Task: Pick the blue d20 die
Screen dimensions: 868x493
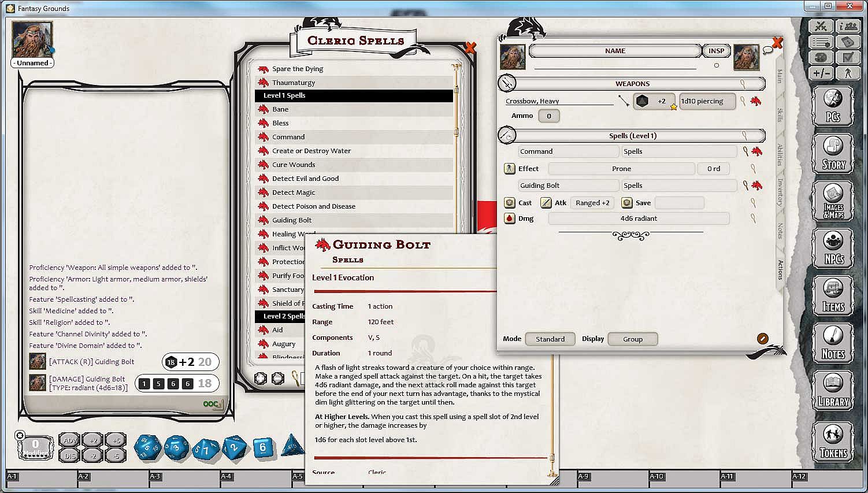Action: tap(149, 447)
